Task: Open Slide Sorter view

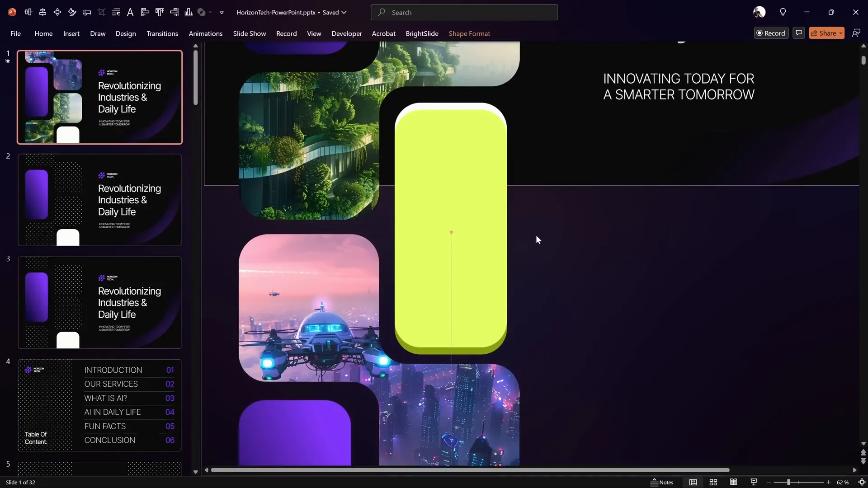Action: [x=713, y=482]
